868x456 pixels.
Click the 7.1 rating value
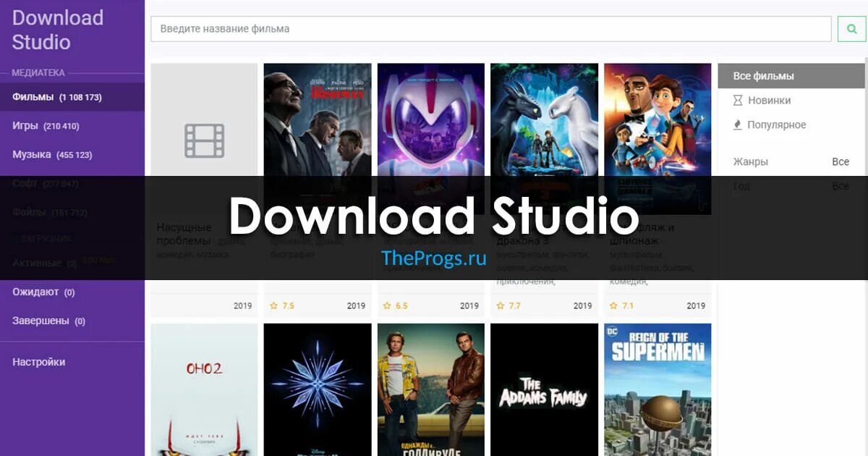click(628, 306)
